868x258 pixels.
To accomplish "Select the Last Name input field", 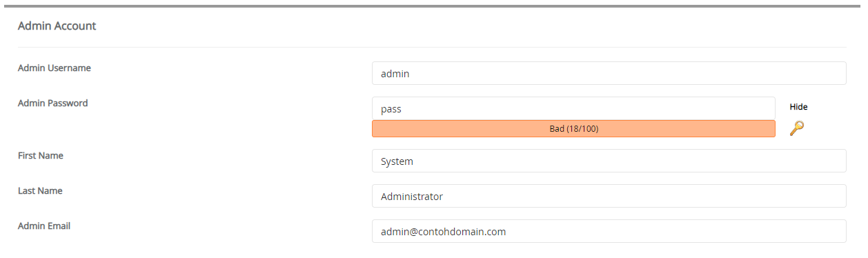I will 609,196.
